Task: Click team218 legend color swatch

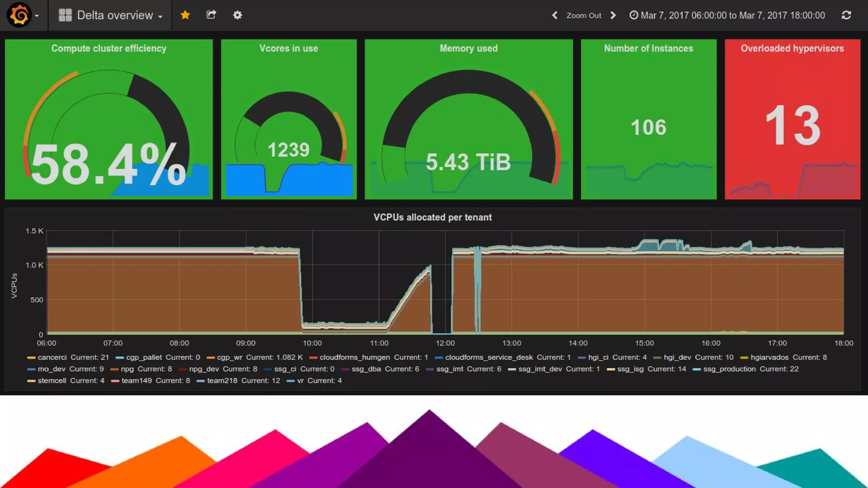Action: coord(200,381)
